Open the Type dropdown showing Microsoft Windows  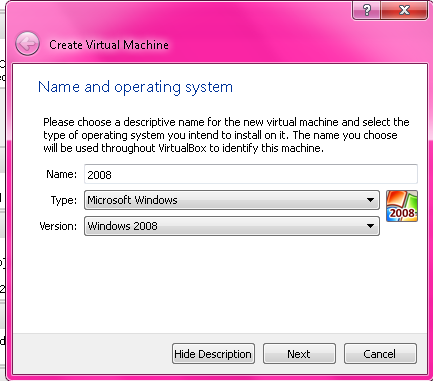click(232, 200)
